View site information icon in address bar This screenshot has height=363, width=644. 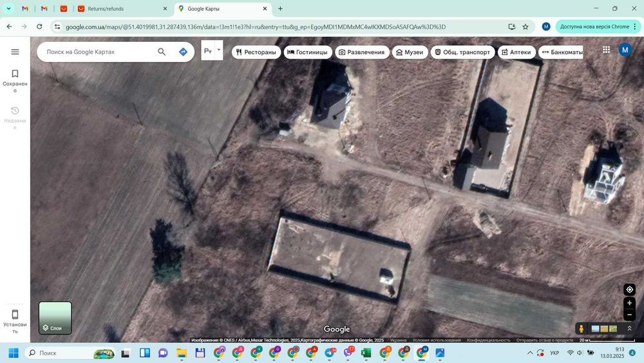[x=57, y=26]
